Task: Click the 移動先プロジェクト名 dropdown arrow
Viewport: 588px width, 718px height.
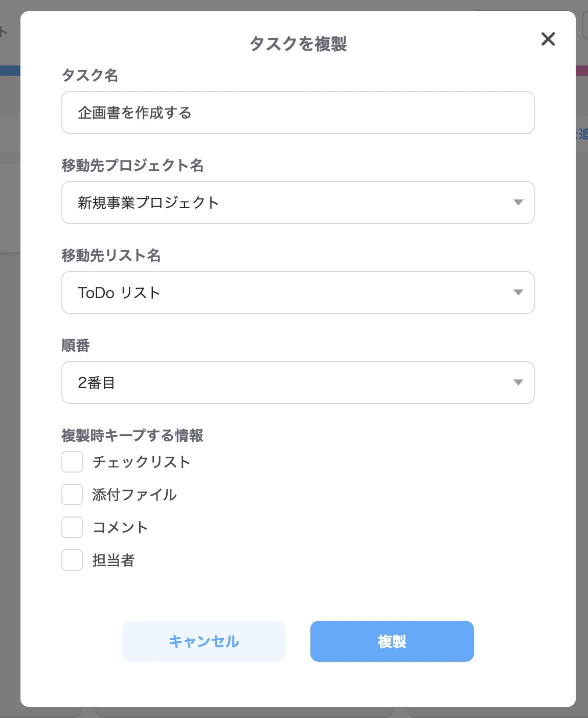Action: (519, 203)
